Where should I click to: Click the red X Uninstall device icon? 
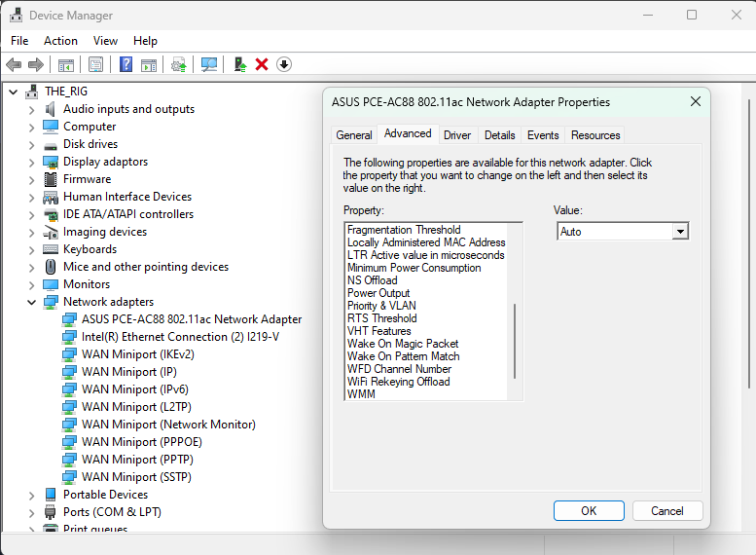click(262, 64)
